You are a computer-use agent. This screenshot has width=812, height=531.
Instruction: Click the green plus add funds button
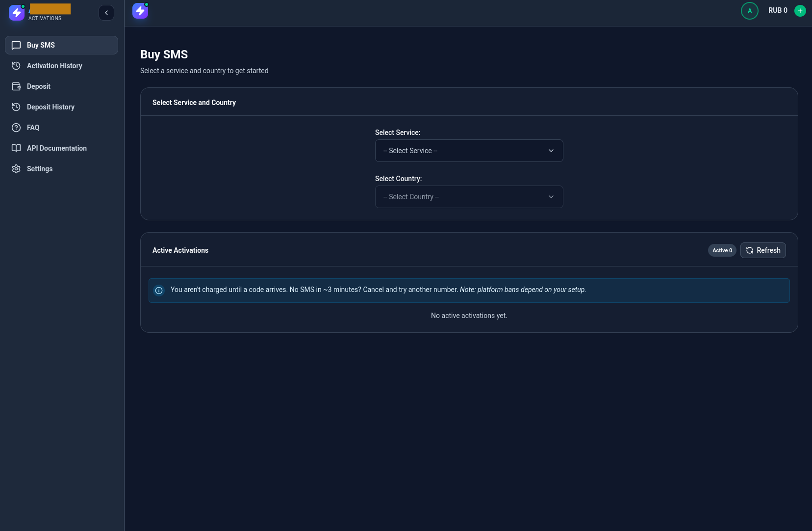800,11
